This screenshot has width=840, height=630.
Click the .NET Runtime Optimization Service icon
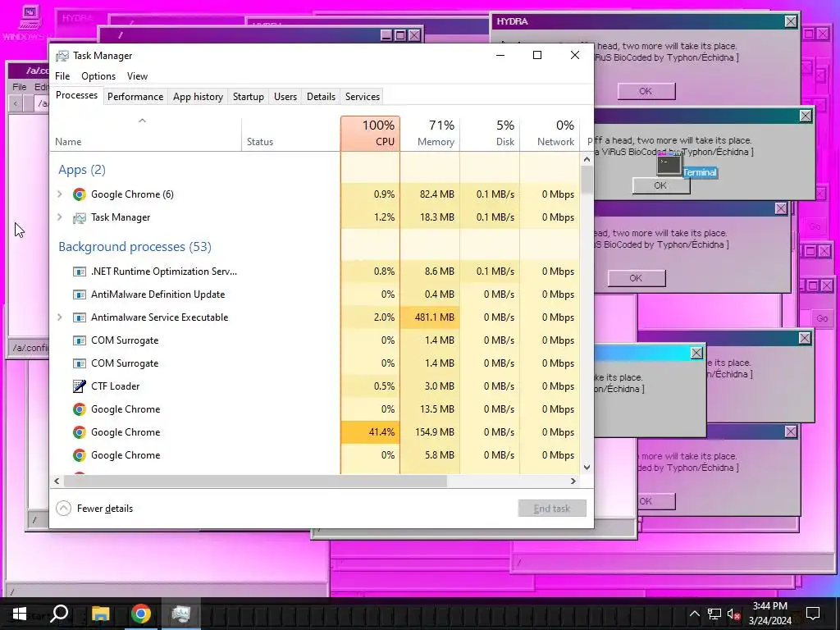click(80, 272)
